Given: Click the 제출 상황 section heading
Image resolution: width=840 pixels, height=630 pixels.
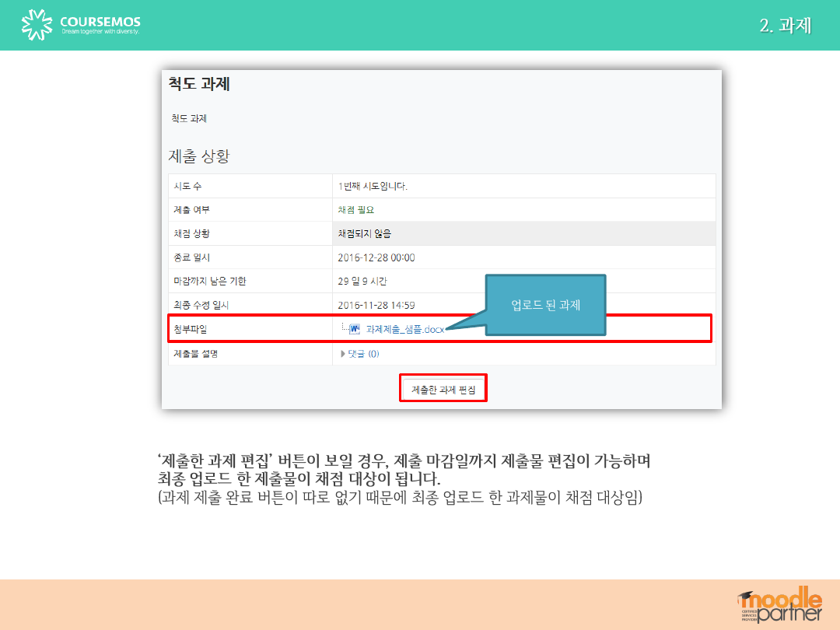Looking at the screenshot, I should click(199, 156).
